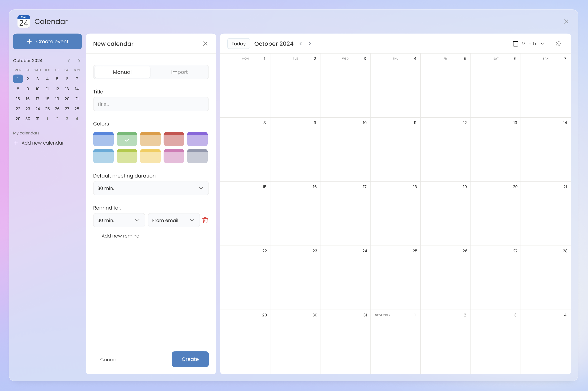The image size is (588, 391).
Task: Close the New calendar panel
Action: (205, 44)
